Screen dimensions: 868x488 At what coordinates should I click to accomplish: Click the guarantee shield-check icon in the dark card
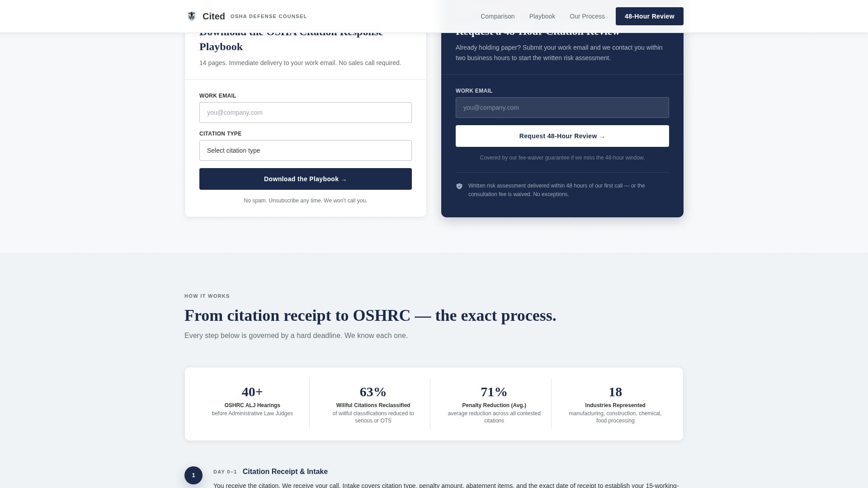(459, 186)
